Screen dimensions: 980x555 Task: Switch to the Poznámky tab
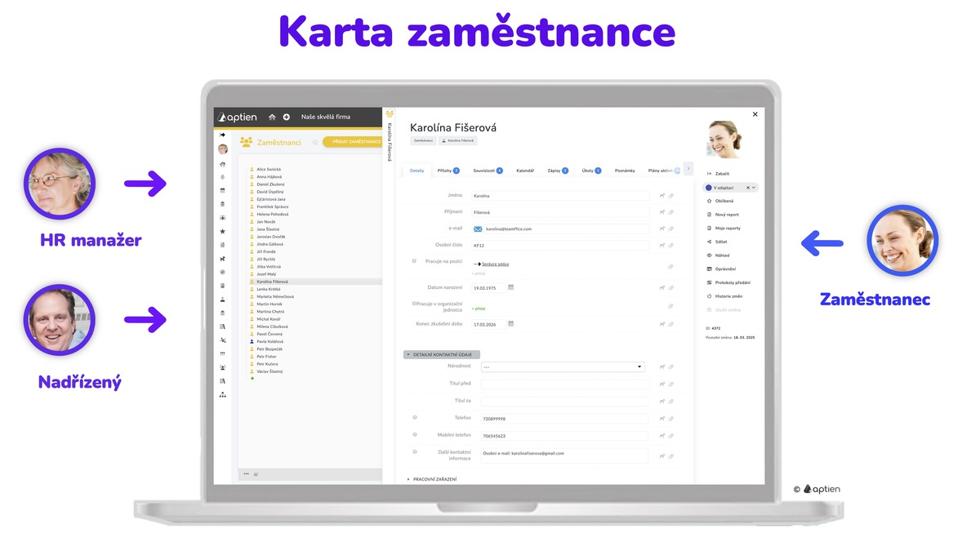pyautogui.click(x=625, y=171)
